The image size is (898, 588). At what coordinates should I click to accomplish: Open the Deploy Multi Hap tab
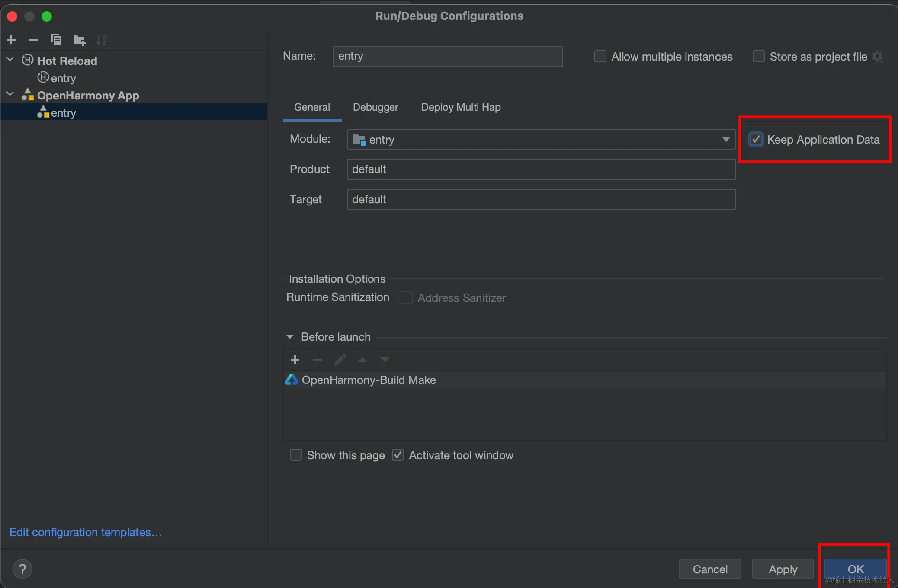(461, 107)
